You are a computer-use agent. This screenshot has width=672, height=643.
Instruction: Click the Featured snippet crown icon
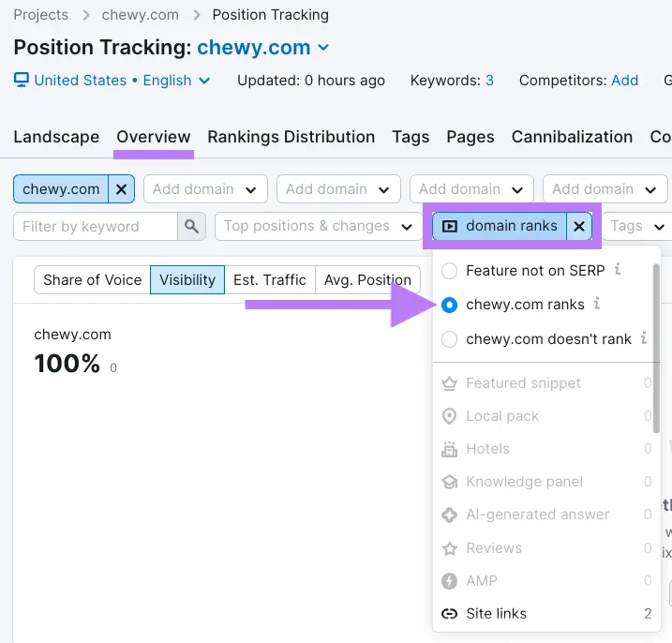(x=449, y=383)
